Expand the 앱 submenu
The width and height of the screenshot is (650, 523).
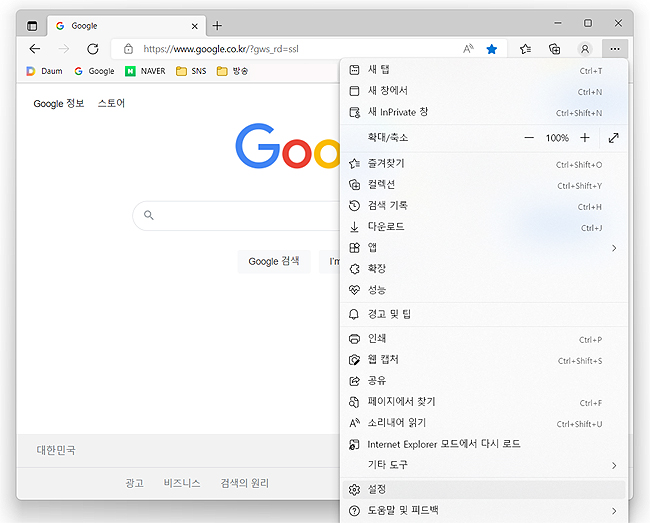pos(483,248)
